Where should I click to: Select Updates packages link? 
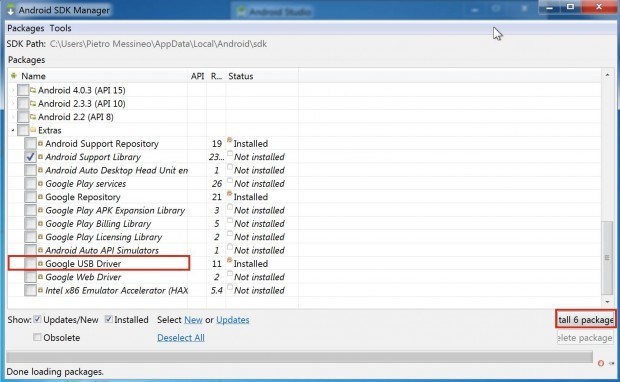point(232,320)
